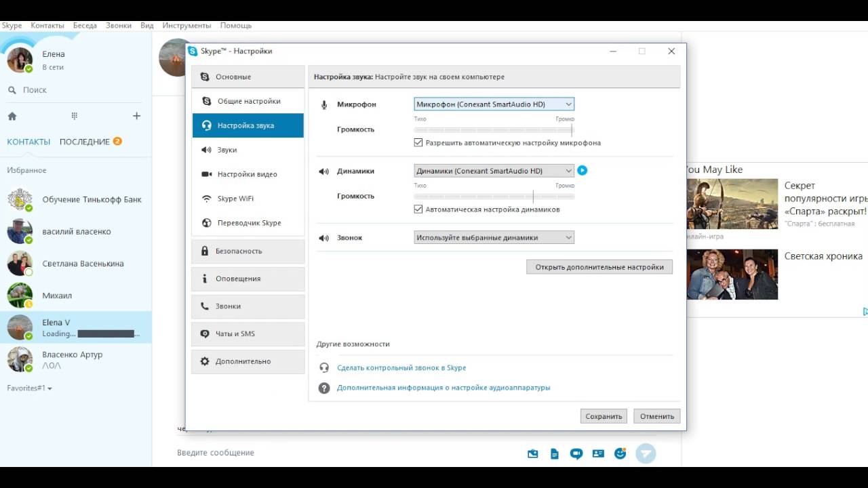
Task: Switch to the КОНТАКТЫ tab
Action: [x=28, y=142]
